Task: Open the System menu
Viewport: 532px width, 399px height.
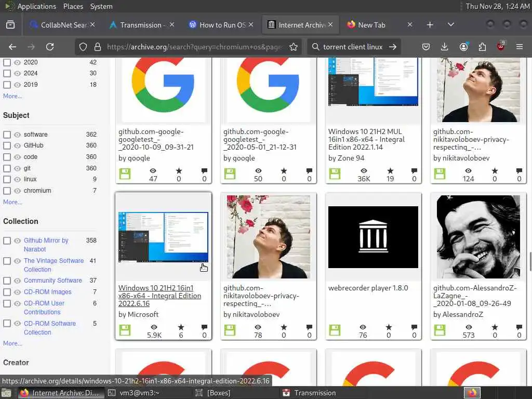Action: coord(101,6)
